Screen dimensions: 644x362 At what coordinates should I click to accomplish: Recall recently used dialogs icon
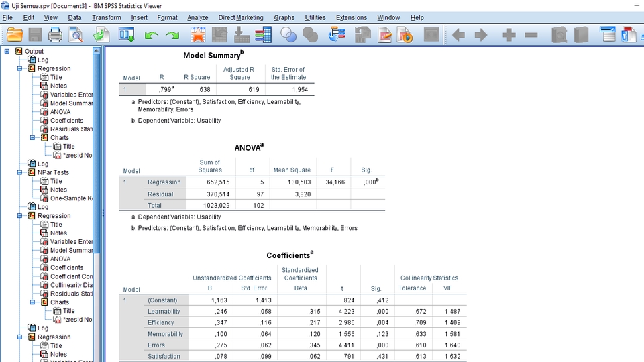(127, 35)
